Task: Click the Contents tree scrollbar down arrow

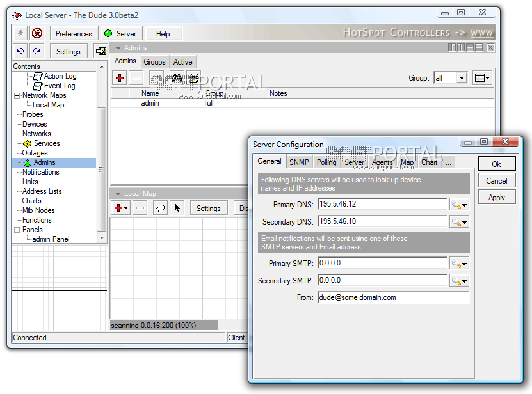Action: (x=101, y=238)
